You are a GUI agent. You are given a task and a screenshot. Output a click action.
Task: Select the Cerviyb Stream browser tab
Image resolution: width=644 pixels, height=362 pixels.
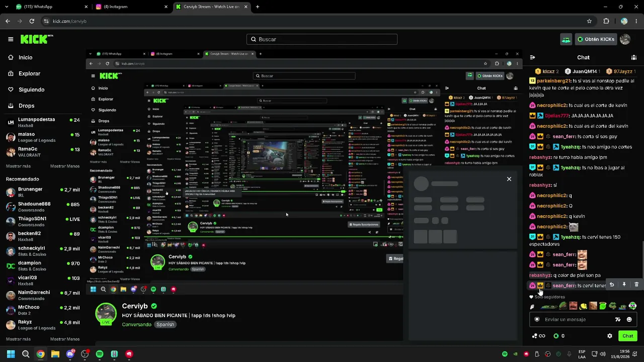click(x=212, y=7)
